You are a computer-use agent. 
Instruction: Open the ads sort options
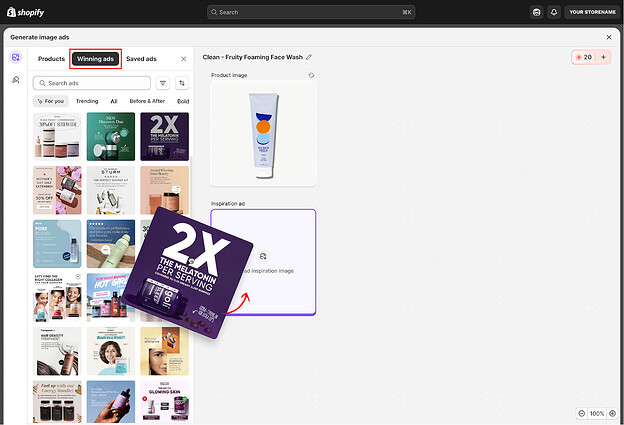(182, 83)
